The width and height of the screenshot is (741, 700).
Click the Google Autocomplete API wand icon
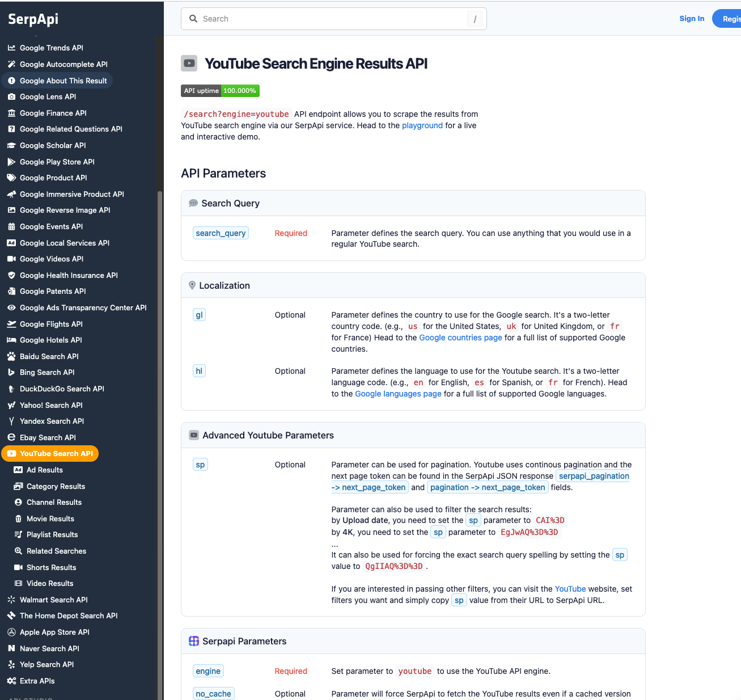pyautogui.click(x=11, y=65)
